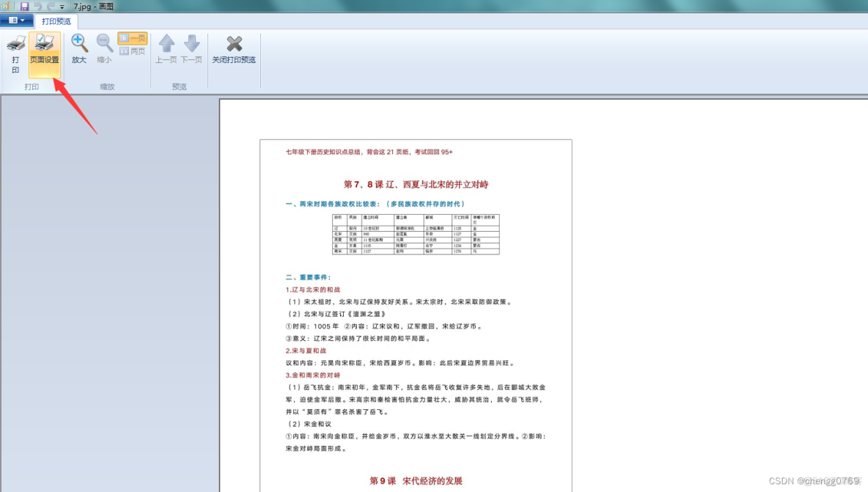Expand the Customize Quick Access Toolbar arrow
The width and height of the screenshot is (868, 492).
62,7
